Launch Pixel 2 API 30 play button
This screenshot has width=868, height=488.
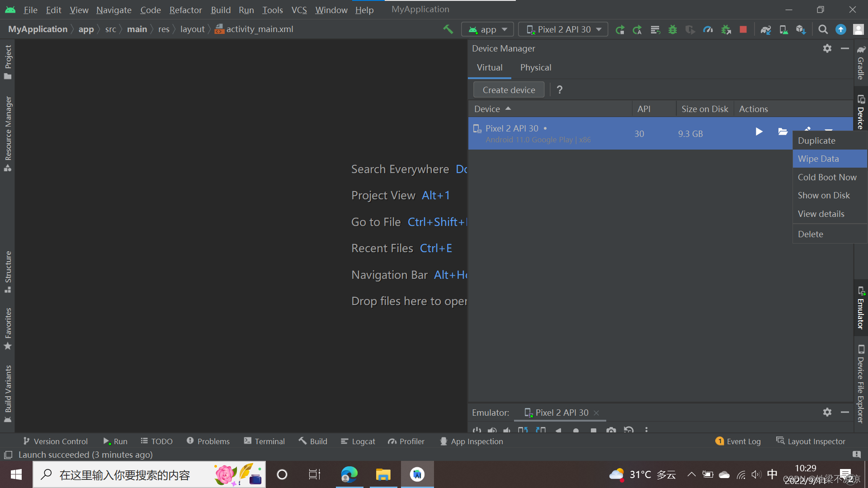pyautogui.click(x=759, y=131)
